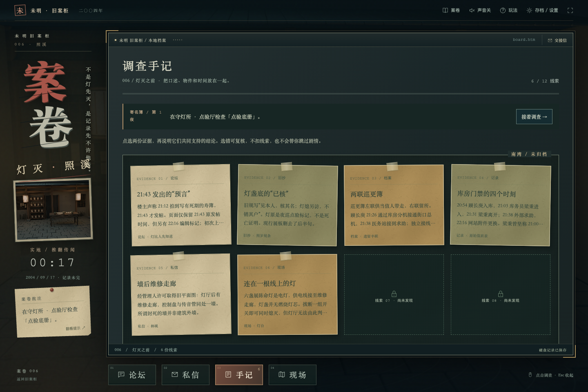
Task: Click the large 案卷 calligraphy title
Action: click(48, 104)
